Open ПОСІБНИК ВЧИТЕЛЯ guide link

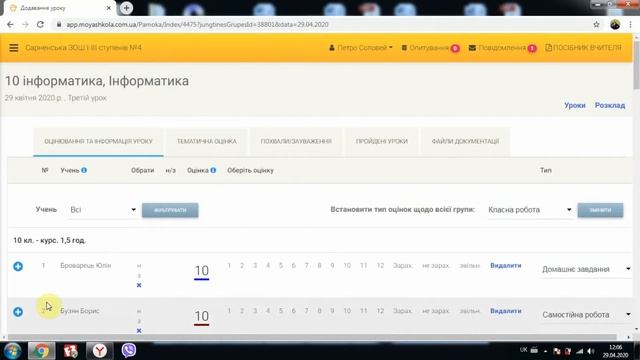(583, 48)
